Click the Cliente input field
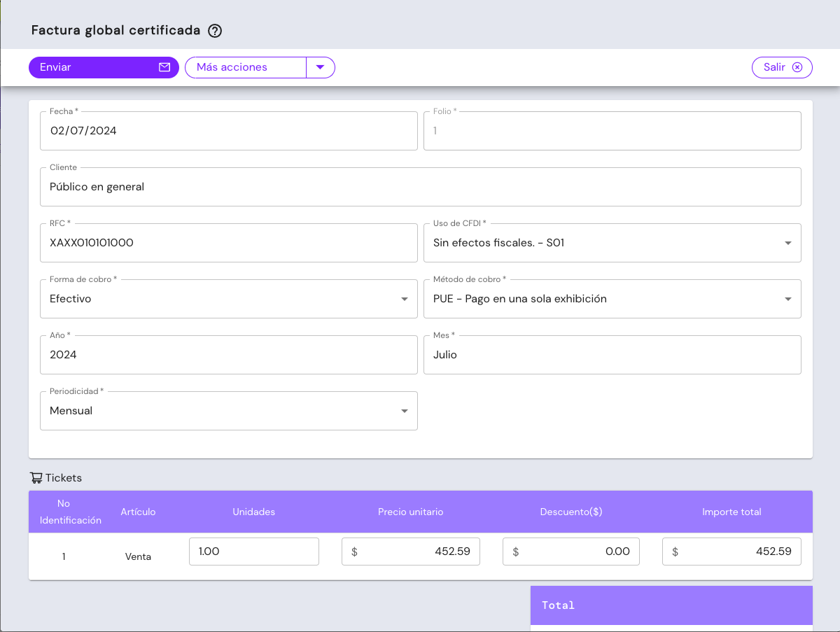 pyautogui.click(x=420, y=187)
